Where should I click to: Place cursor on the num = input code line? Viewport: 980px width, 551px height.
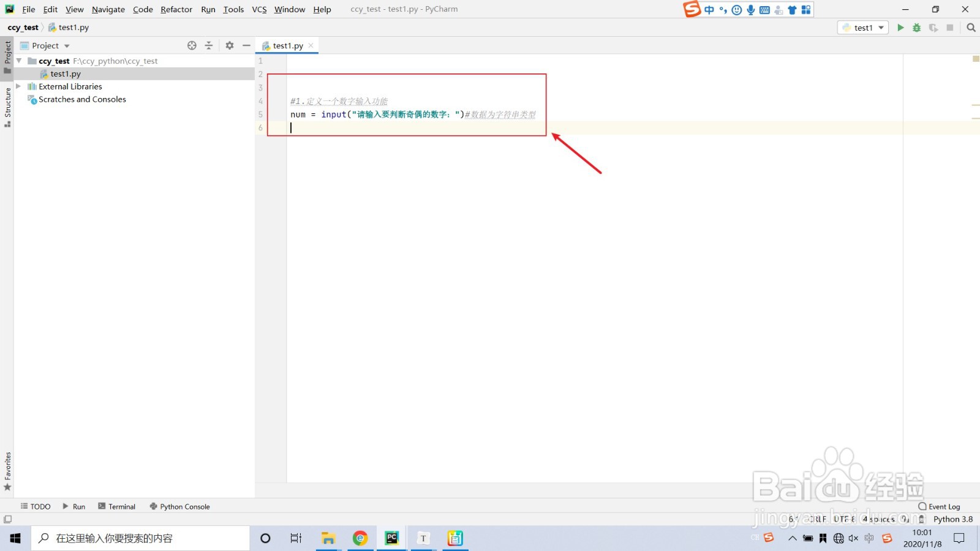click(413, 114)
